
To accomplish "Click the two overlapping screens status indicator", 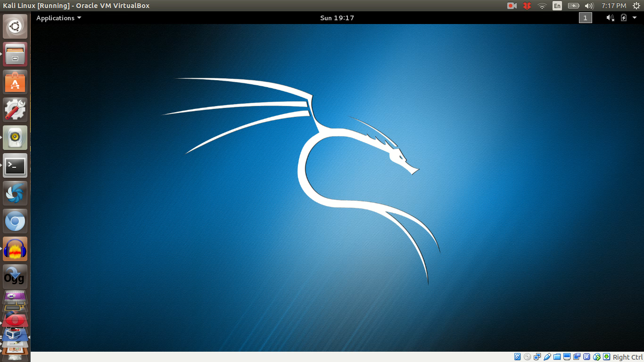I will coord(577,357).
